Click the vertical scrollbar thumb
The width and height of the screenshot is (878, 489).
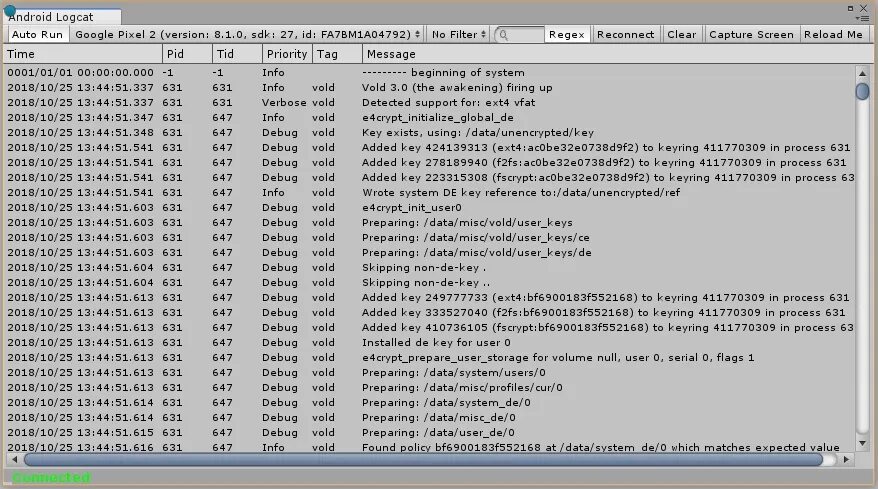(862, 91)
